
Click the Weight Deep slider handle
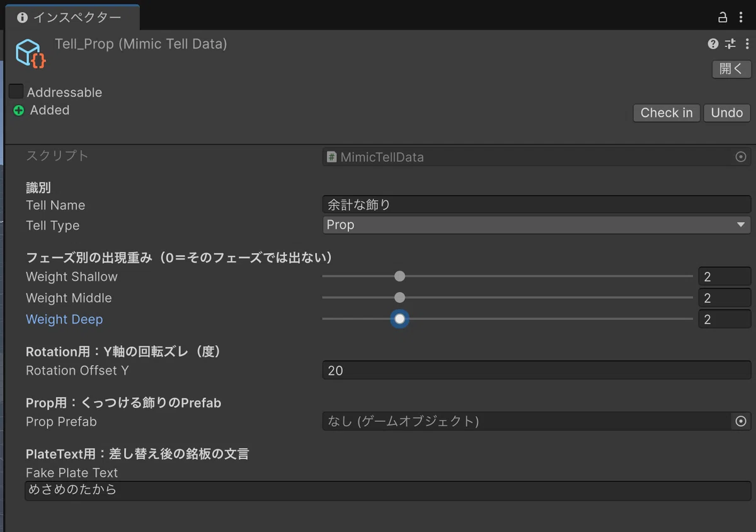pos(399,319)
